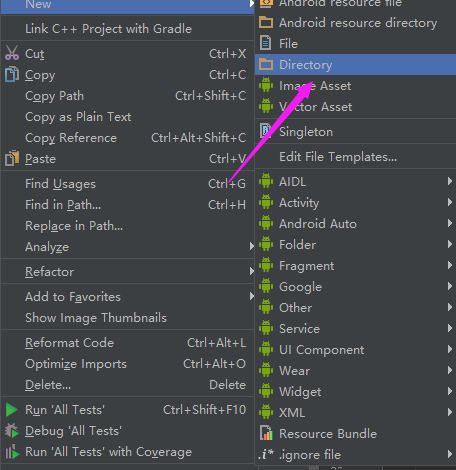
Task: Expand the Add to Favorites arrow
Action: [252, 296]
